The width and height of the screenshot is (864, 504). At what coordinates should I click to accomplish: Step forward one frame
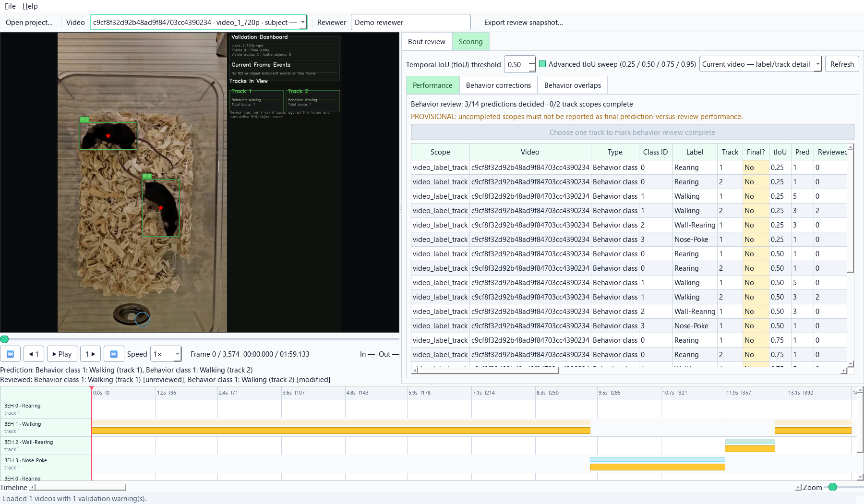pos(90,354)
